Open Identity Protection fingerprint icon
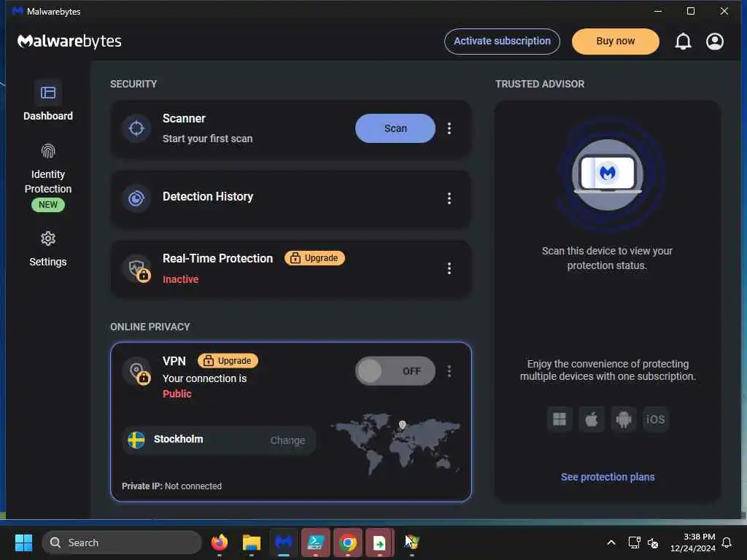 [x=48, y=152]
